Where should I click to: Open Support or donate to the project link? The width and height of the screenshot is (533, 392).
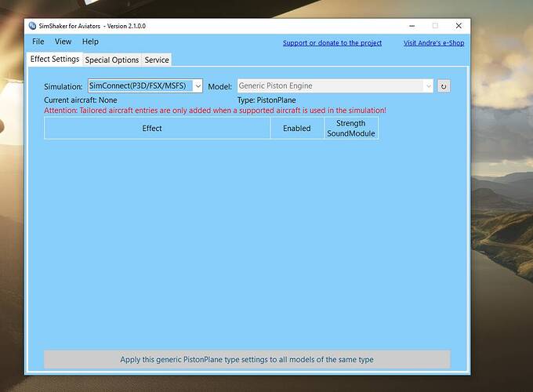click(x=332, y=43)
